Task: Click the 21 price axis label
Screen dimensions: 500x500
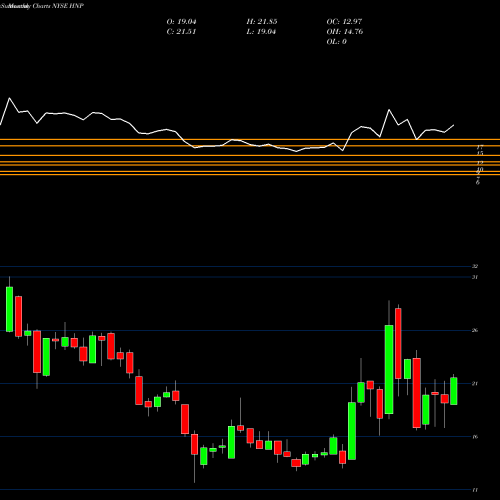Action: point(475,384)
